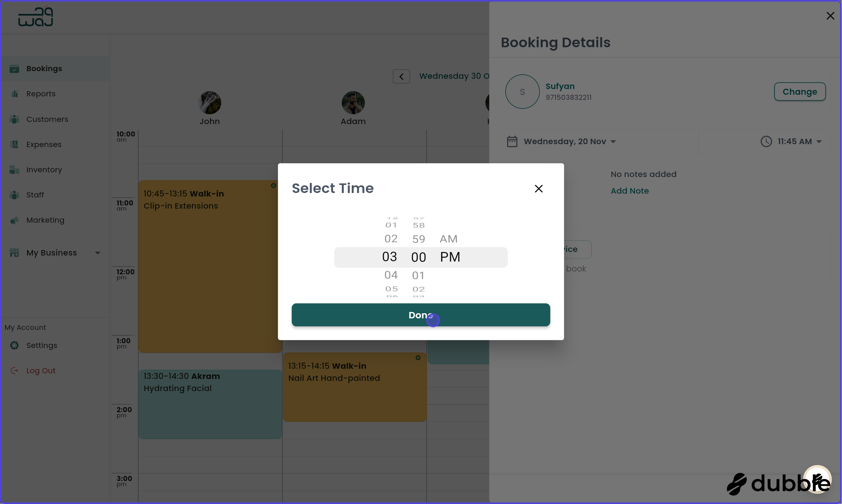Select the Customers sidebar icon
Viewport: 842px width, 504px height.
coord(15,119)
